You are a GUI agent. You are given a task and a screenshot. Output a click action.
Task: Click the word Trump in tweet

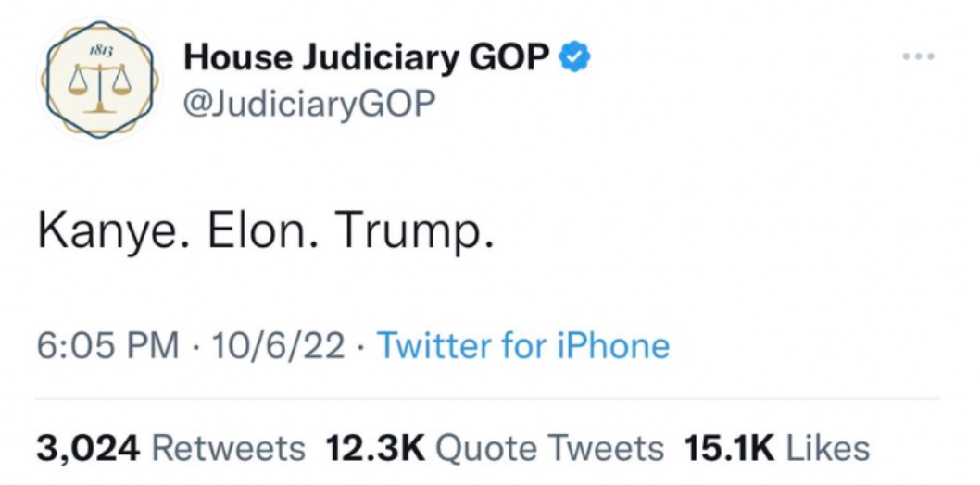coord(408,233)
